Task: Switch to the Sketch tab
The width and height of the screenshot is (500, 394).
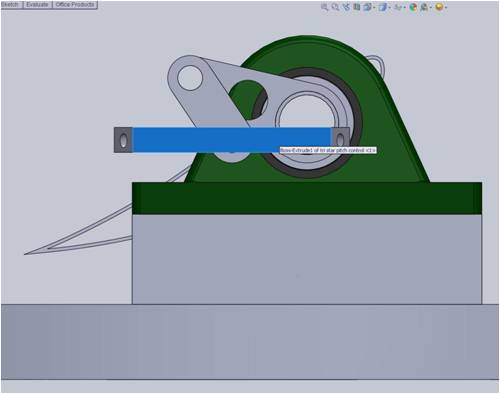Action: coord(10,5)
